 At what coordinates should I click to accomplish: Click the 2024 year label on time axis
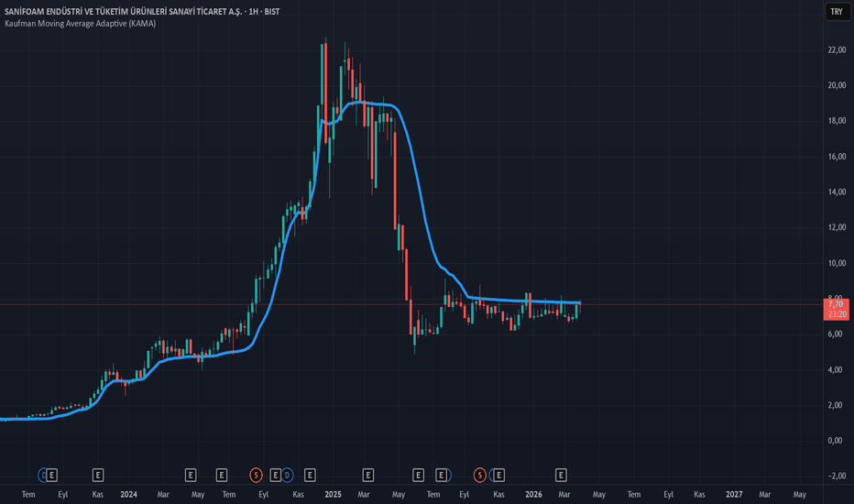coord(128,494)
